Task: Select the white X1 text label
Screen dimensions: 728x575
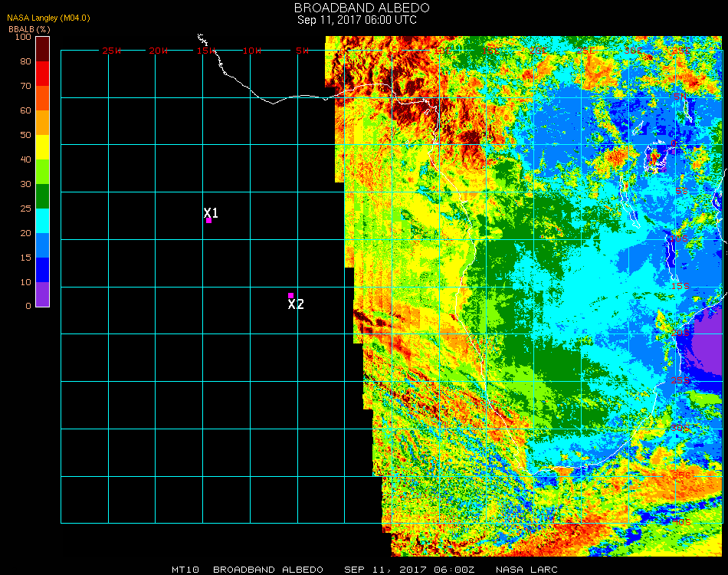Action: (212, 213)
